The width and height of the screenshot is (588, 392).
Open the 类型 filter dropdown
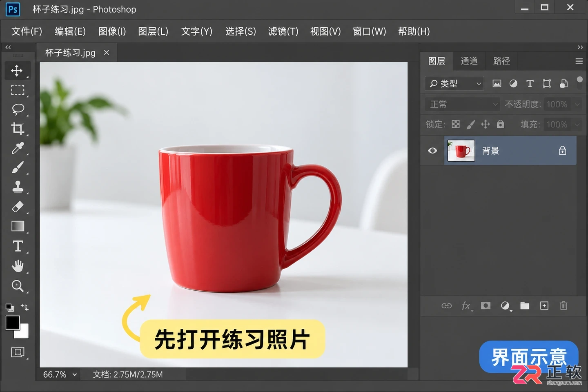(x=454, y=84)
